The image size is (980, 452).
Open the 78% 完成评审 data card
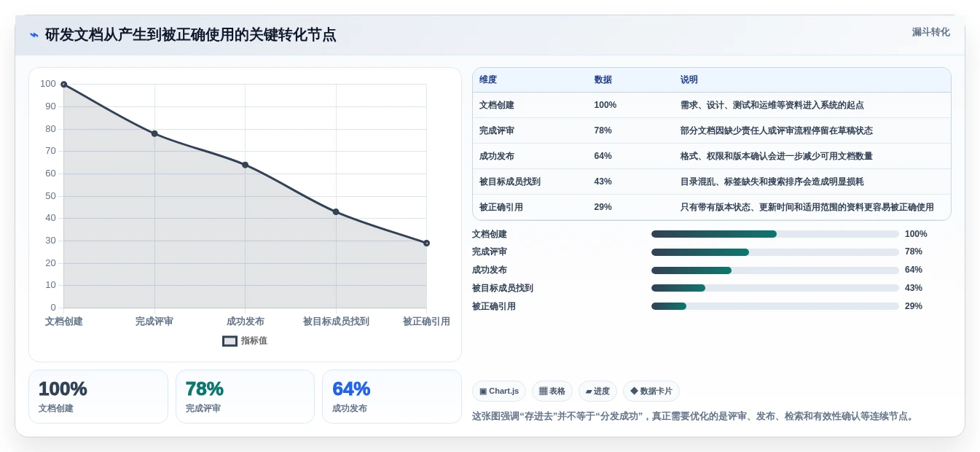(x=245, y=397)
